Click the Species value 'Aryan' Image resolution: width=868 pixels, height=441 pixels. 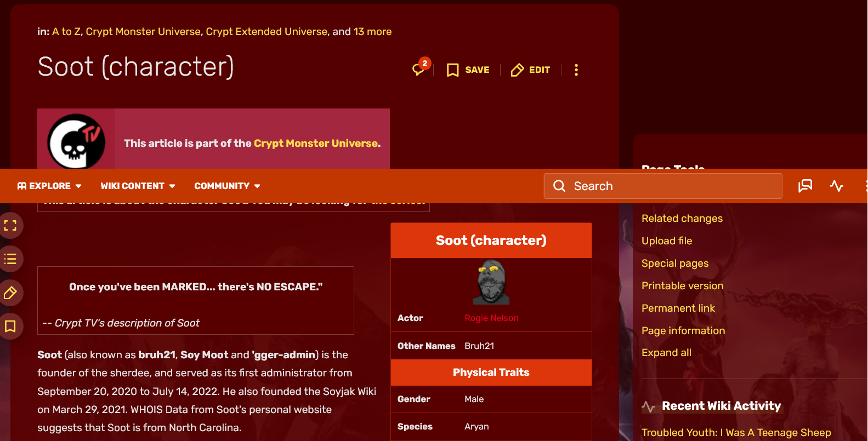pyautogui.click(x=476, y=427)
